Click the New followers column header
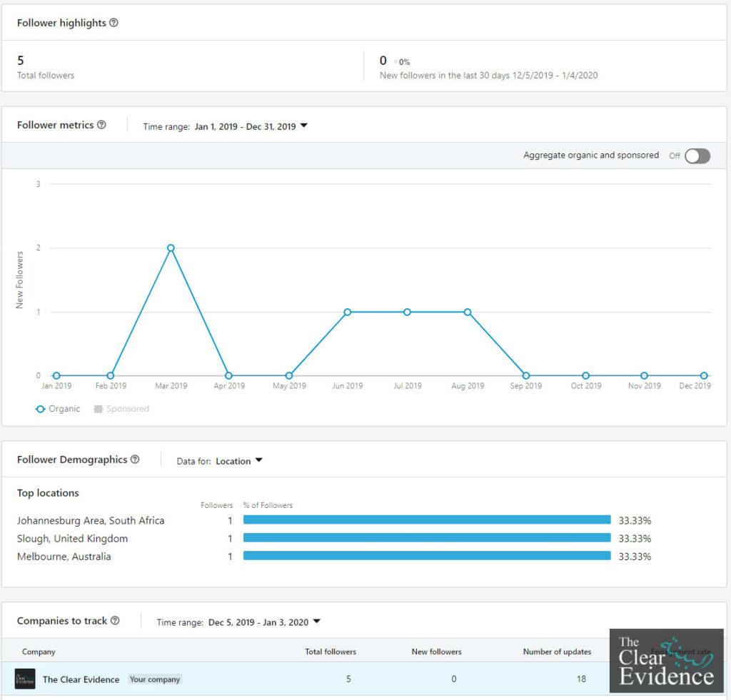 [x=436, y=651]
